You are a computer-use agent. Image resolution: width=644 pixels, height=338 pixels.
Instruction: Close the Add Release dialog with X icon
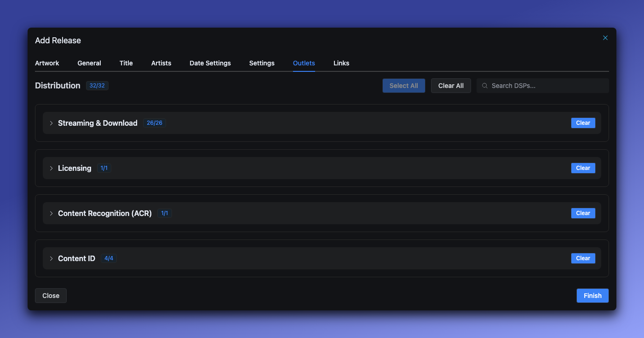[605, 38]
